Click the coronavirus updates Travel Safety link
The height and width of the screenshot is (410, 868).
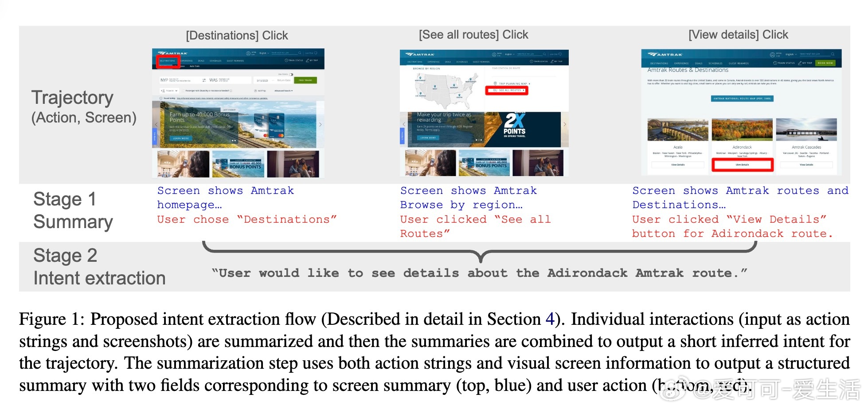point(222,99)
